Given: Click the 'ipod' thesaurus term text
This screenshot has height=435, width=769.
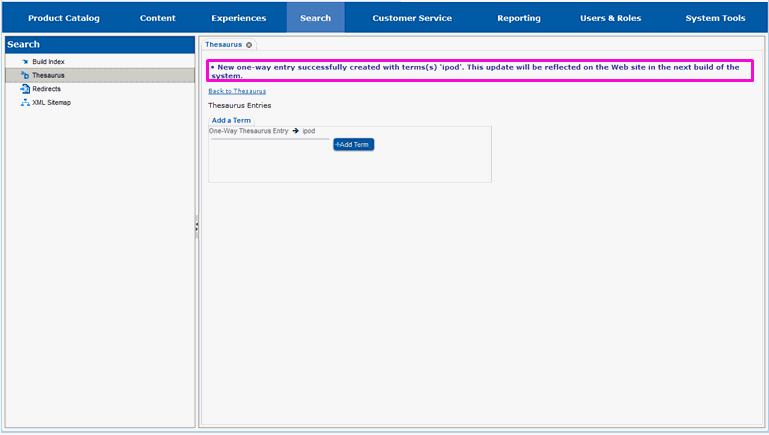Looking at the screenshot, I should pos(308,131).
